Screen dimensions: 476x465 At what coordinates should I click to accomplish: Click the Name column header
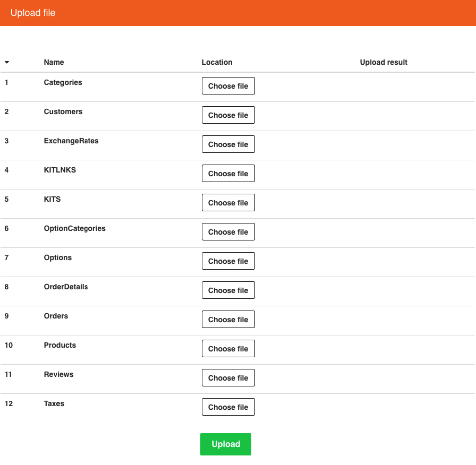(x=54, y=62)
